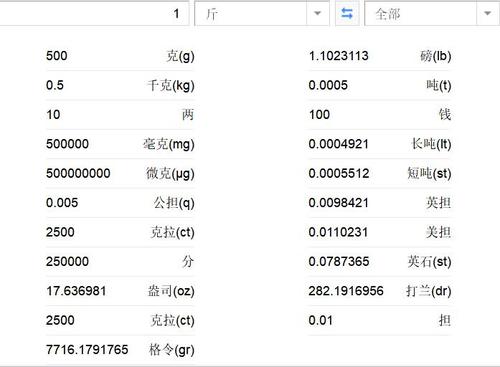Image resolution: width=500 pixels, height=367 pixels.
Task: Select the value 0.0110231 for 美担
Action: (338, 232)
